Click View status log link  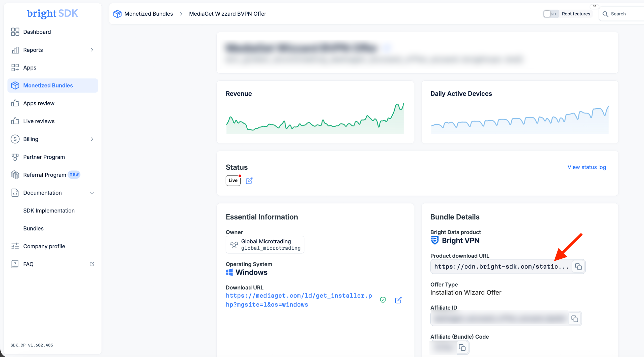pos(587,167)
